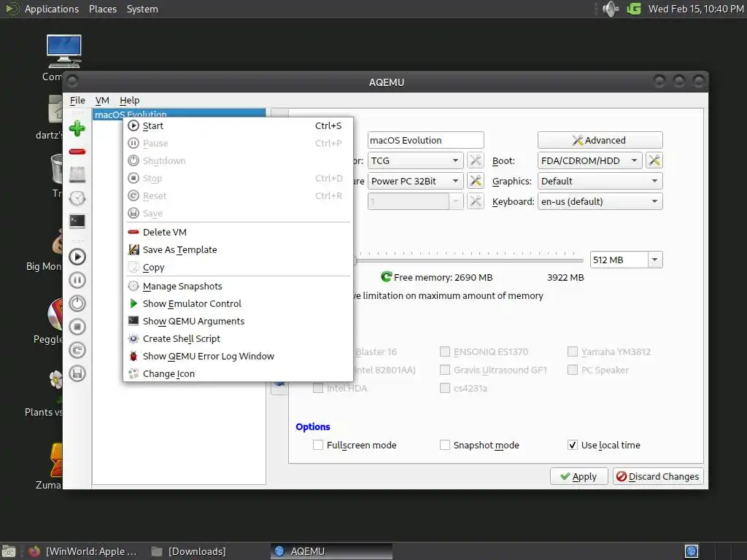
Task: Click the drive icon in left toolbar
Action: point(77,175)
